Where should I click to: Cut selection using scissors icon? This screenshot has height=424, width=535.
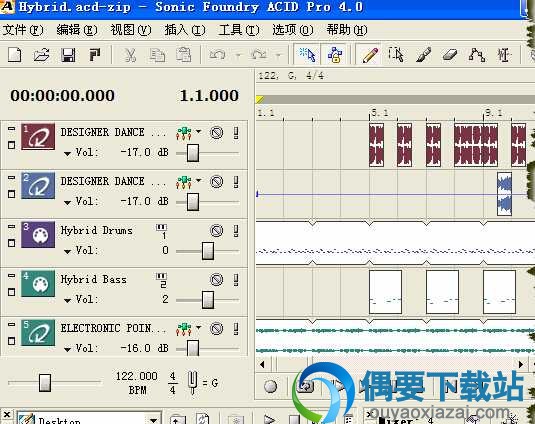[x=130, y=55]
